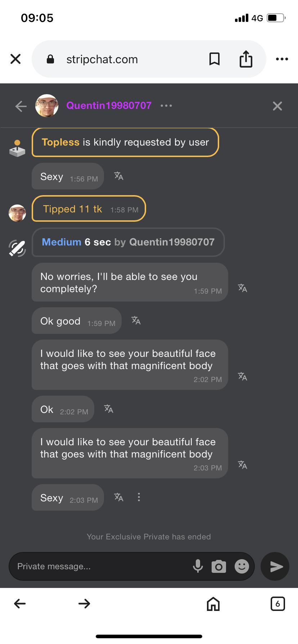The image size is (298, 644).
Task: Go back to the conversations list
Action: pyautogui.click(x=21, y=106)
